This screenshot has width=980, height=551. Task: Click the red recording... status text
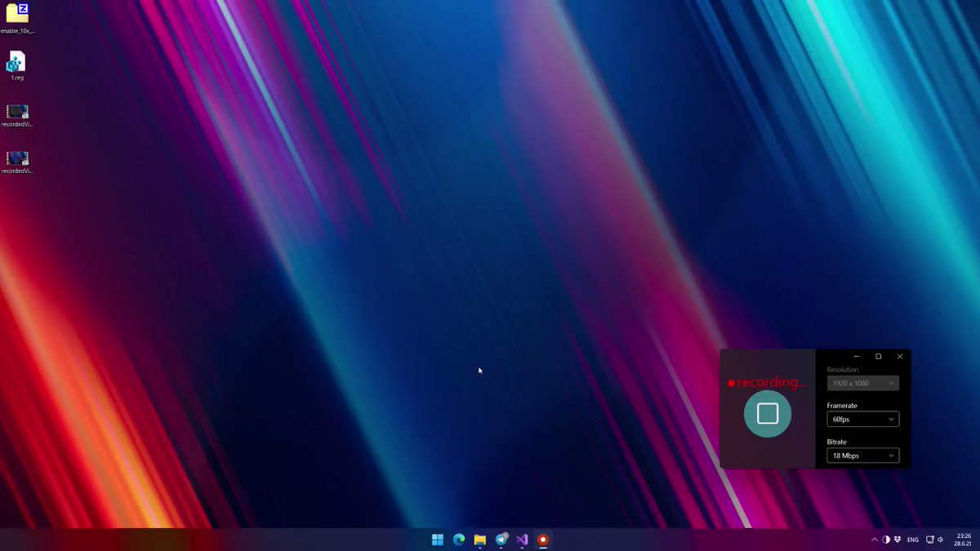(x=767, y=382)
